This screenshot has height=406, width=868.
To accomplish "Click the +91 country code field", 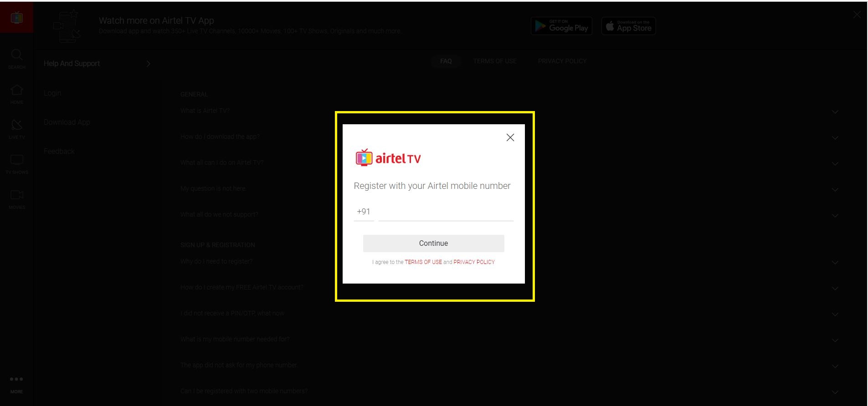I will click(364, 212).
